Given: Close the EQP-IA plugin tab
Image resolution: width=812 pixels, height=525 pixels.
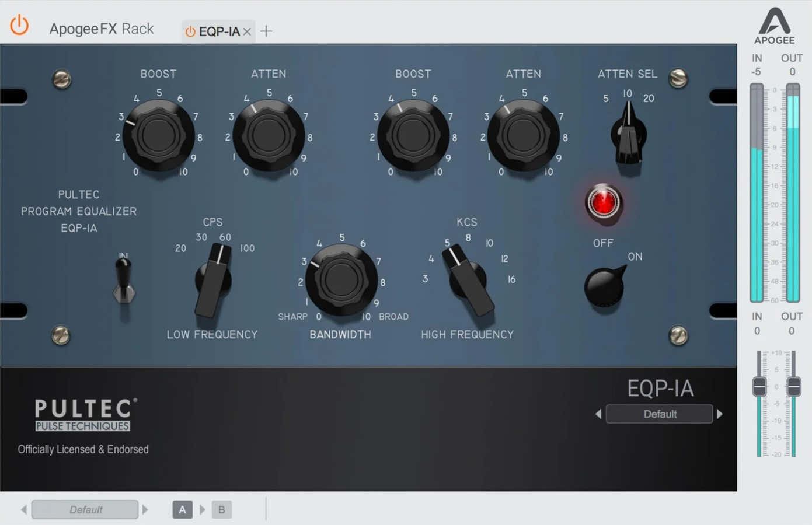Looking at the screenshot, I should 247,32.
